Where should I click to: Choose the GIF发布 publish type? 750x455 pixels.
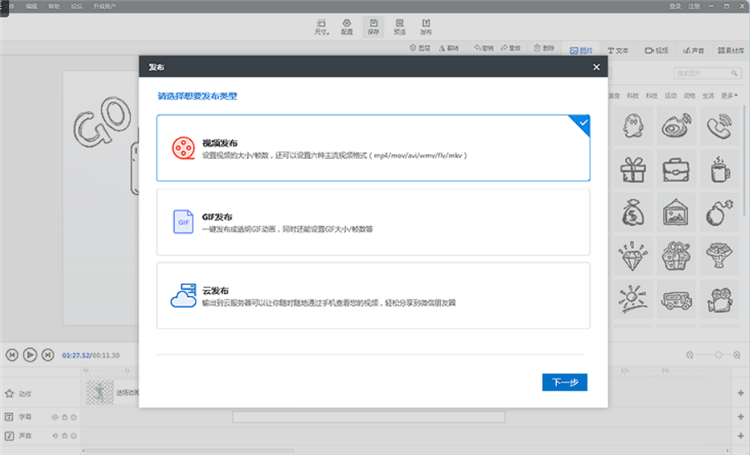coord(373,221)
